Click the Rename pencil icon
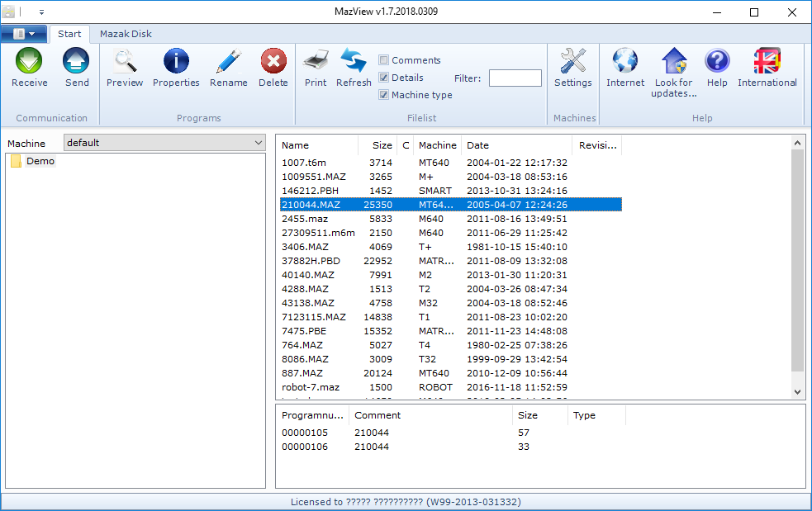Viewport: 812px width, 511px height. (x=228, y=60)
